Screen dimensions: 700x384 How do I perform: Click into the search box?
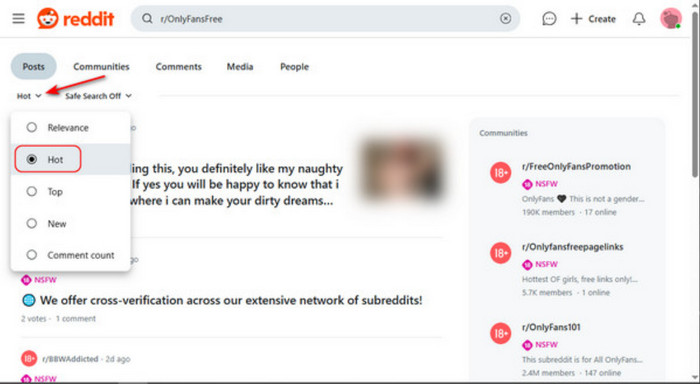tap(325, 19)
